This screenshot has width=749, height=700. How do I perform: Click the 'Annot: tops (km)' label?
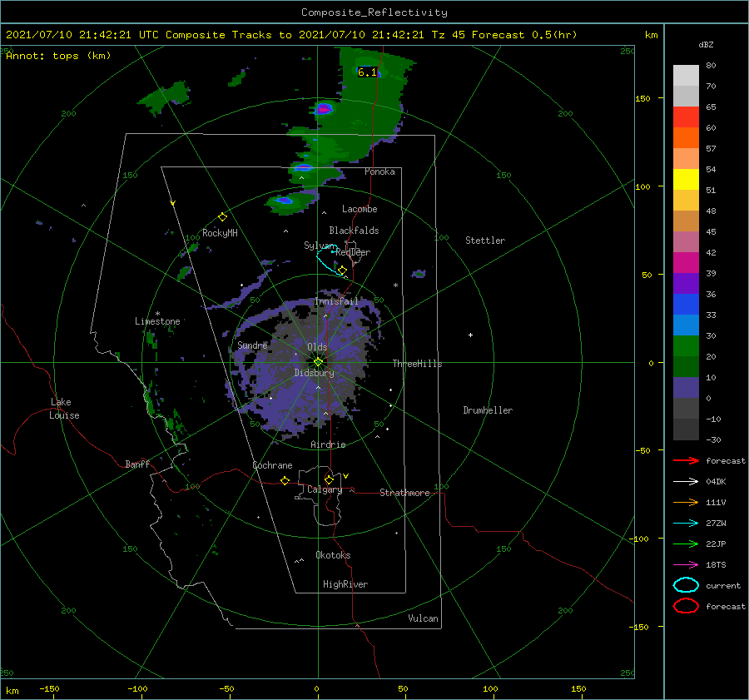[58, 56]
